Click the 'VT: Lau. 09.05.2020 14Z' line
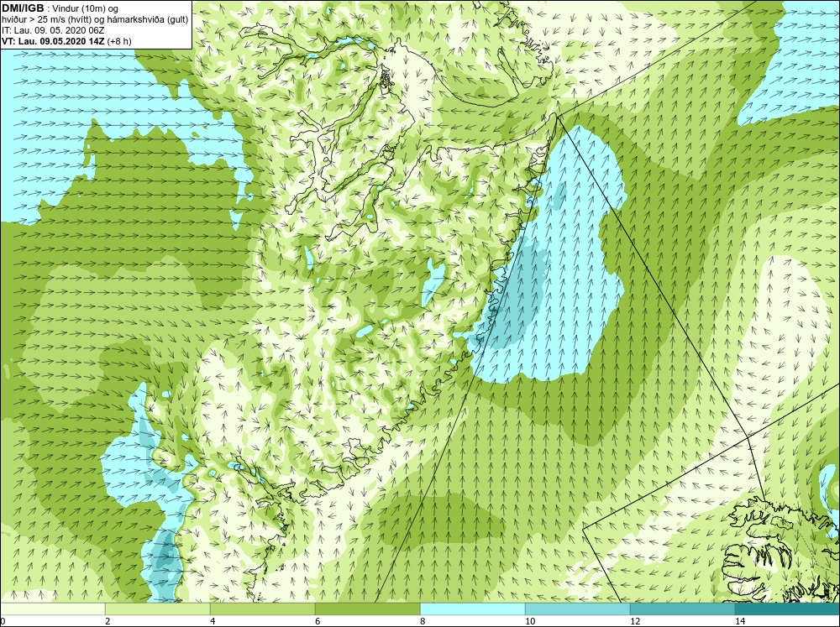840x627 pixels. tap(54, 41)
